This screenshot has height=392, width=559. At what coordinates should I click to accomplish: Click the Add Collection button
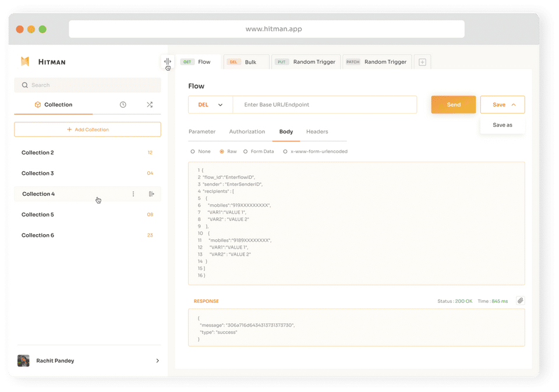(88, 129)
